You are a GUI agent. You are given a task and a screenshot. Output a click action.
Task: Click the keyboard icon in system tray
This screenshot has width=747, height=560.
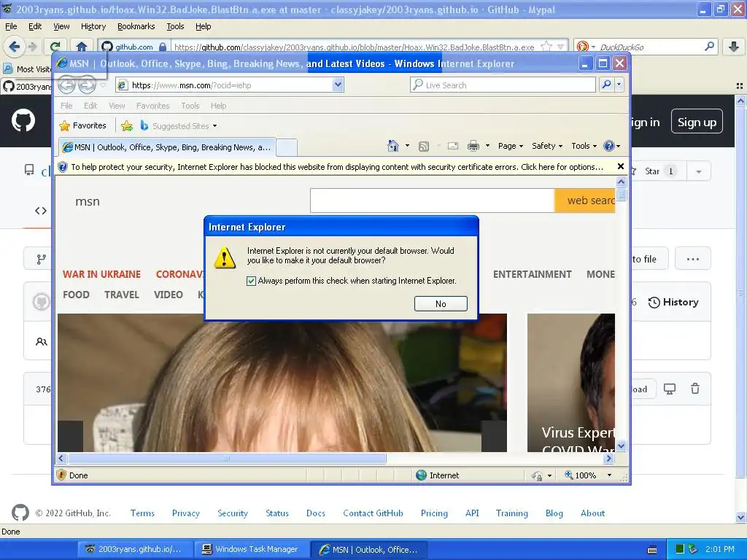click(x=652, y=550)
